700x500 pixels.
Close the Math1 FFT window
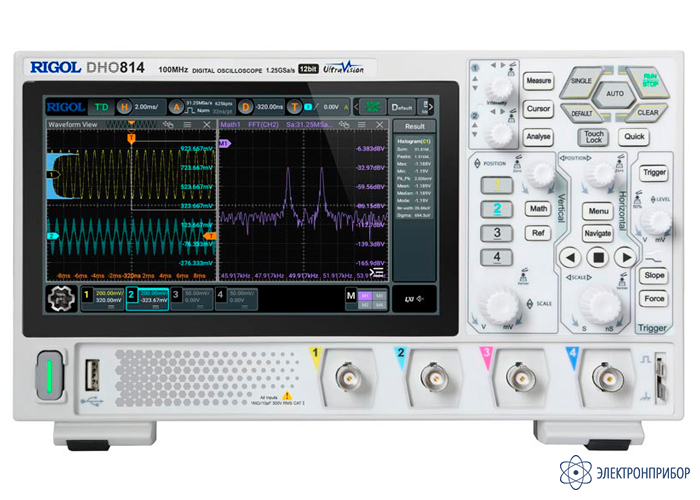click(379, 125)
